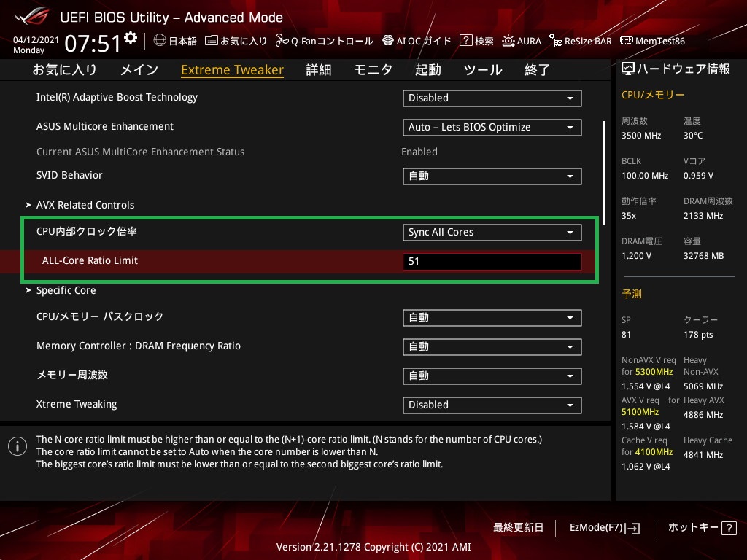Click the メモリー周波数 label
747x560 pixels.
click(72, 376)
